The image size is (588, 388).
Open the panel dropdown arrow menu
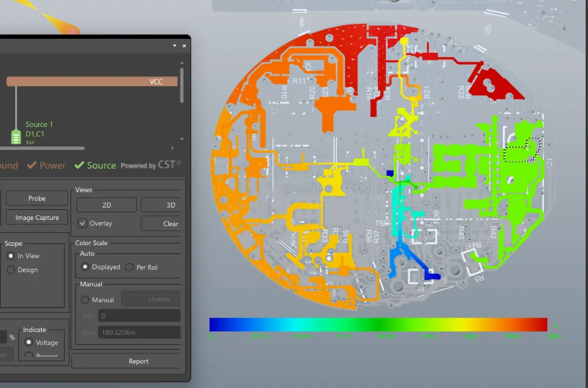[175, 46]
